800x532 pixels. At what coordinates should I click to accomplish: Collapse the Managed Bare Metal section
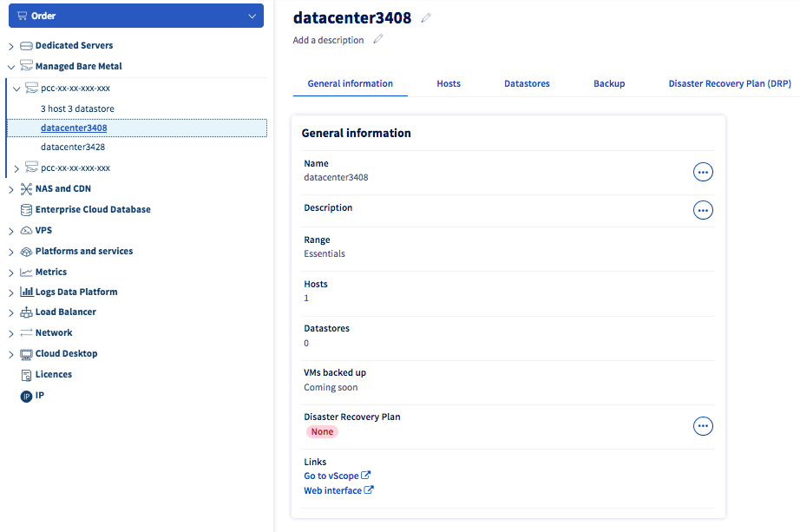point(11,67)
